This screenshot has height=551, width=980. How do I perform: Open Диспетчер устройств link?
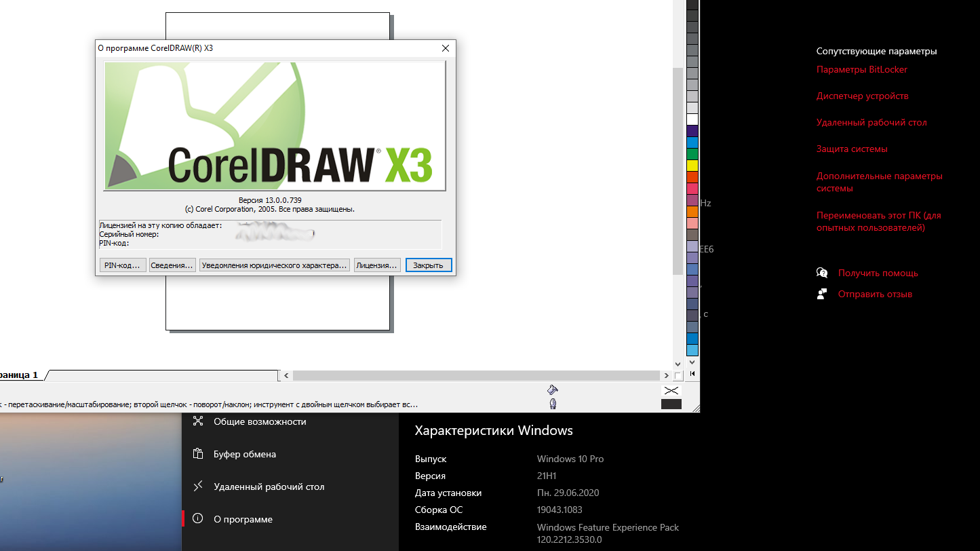(x=862, y=96)
